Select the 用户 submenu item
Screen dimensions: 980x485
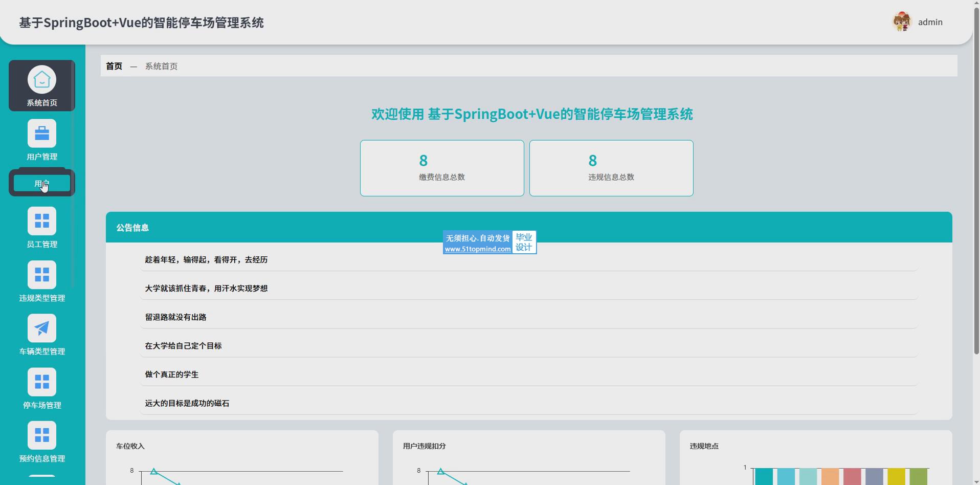click(x=42, y=183)
